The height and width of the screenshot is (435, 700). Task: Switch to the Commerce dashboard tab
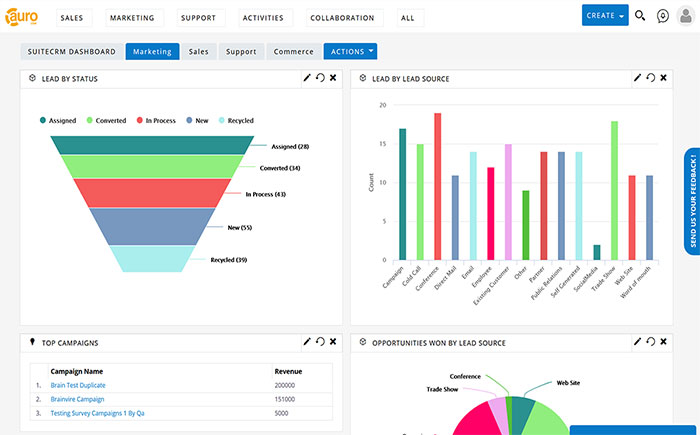pos(294,51)
